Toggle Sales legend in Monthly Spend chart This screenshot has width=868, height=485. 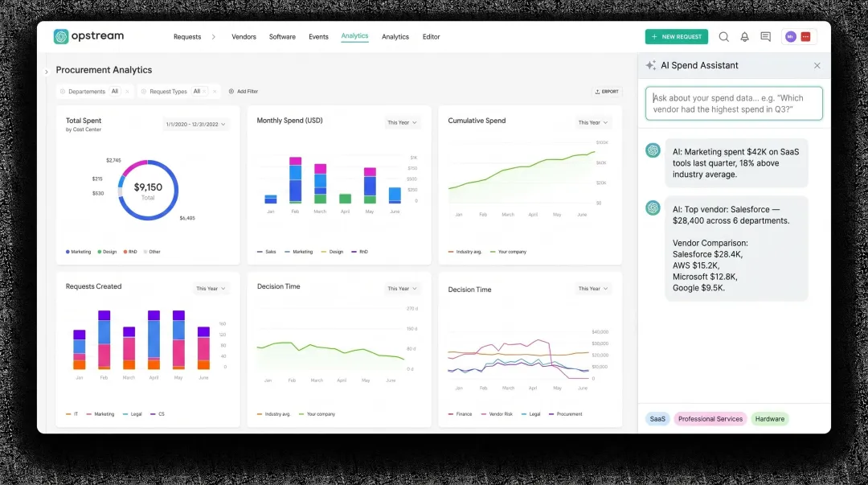(267, 252)
